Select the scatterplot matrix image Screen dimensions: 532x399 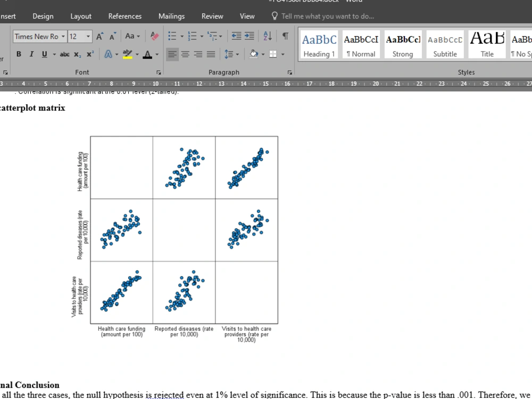pos(174,239)
